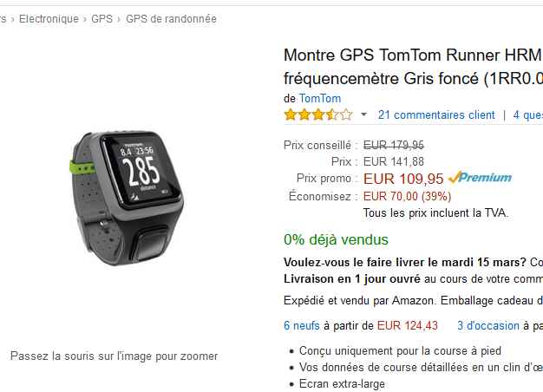
Task: Click the TomTom watch product image
Action: 127,198
